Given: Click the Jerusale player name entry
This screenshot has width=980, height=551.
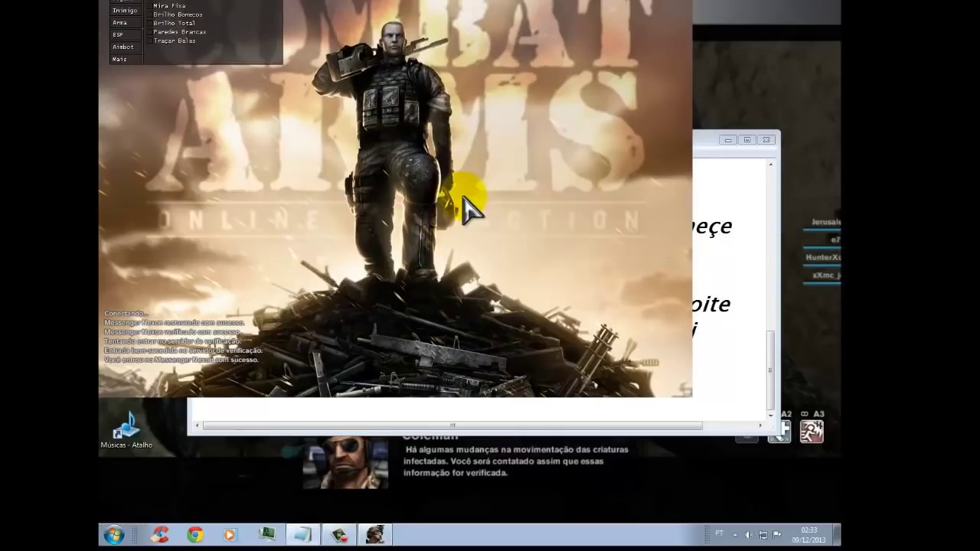Looking at the screenshot, I should pyautogui.click(x=825, y=222).
